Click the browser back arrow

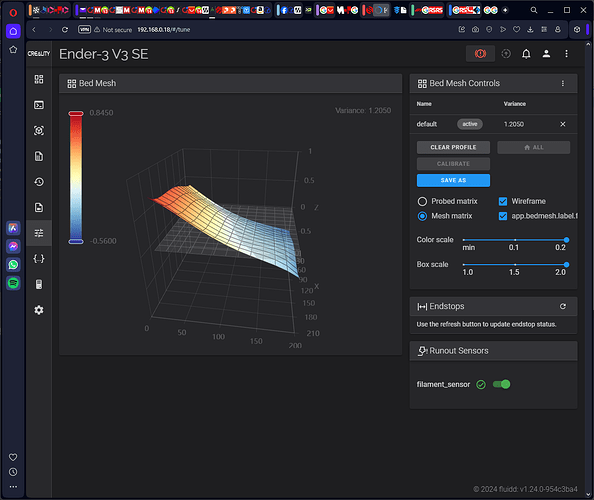34,30
